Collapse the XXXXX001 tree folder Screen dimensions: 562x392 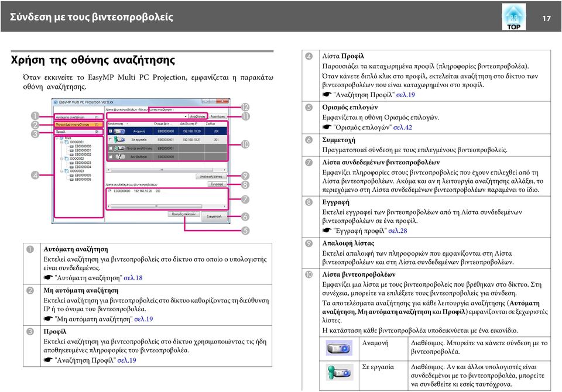[x=61, y=142]
